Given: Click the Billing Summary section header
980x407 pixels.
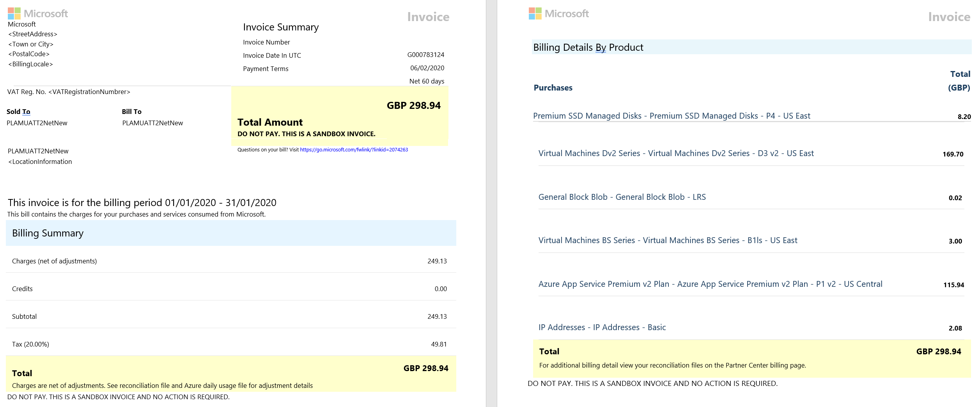Looking at the screenshot, I should coord(231,233).
